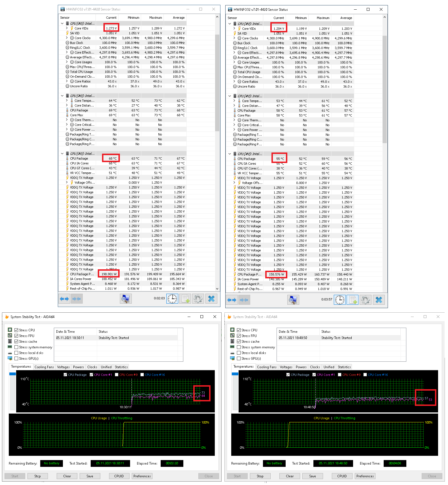The height and width of the screenshot is (485, 448).
Task: Click Stress FPU icon in left AIDA64
Action: 10,336
